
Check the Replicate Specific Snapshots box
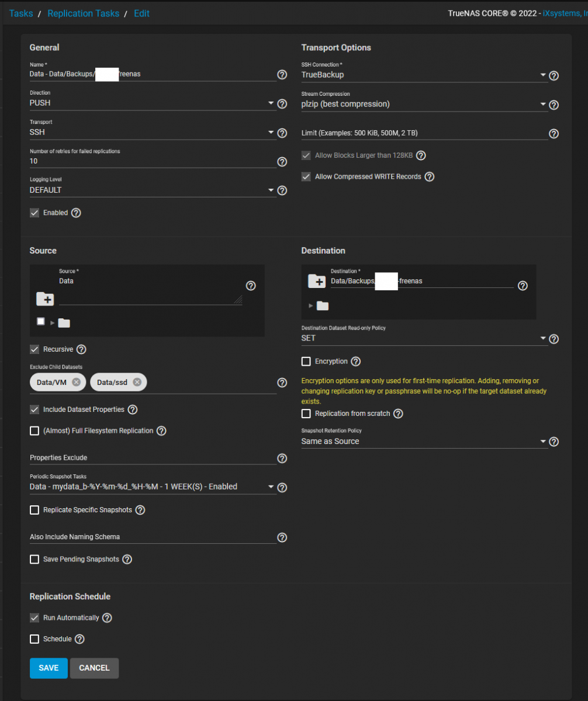(35, 510)
